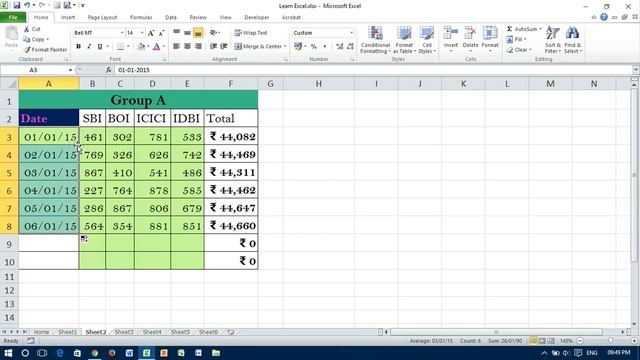Open the font size dropdown
Screen dimensions: 640x360
(x=142, y=33)
